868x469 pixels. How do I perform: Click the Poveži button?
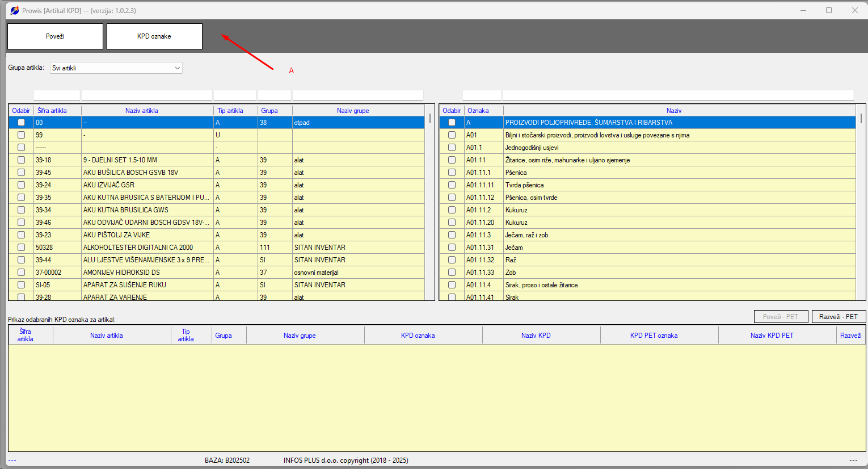coord(55,36)
